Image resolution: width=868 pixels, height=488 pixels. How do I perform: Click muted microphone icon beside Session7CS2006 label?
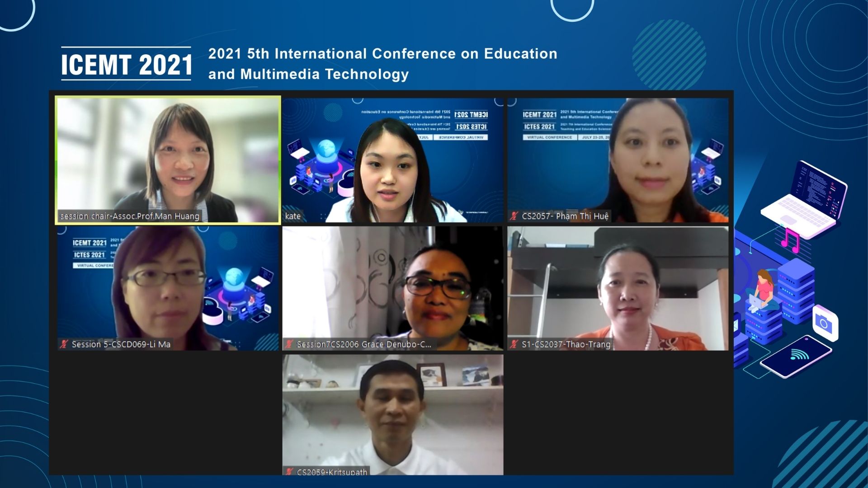[x=289, y=344]
